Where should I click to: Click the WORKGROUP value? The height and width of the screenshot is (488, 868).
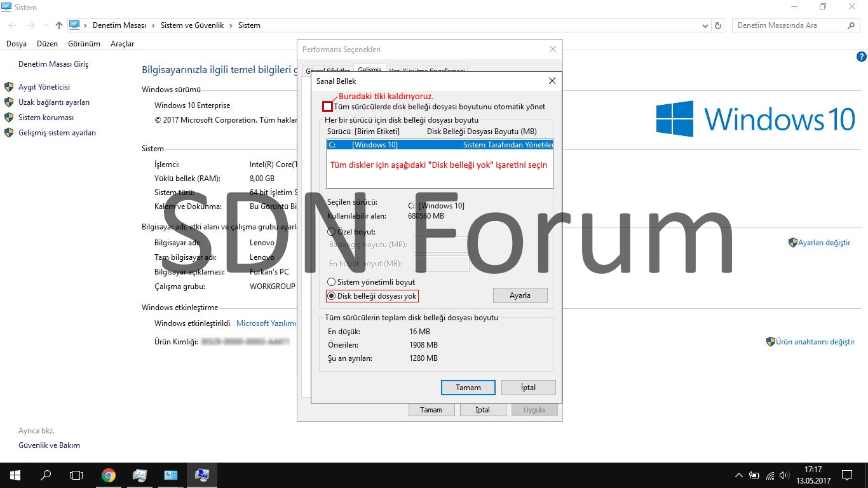point(273,287)
